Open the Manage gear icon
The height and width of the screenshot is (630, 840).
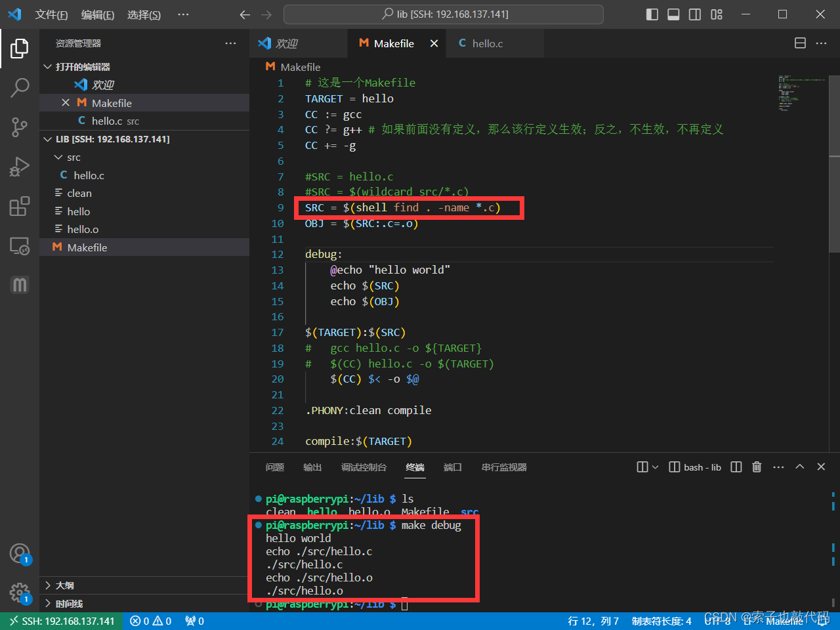click(x=20, y=593)
